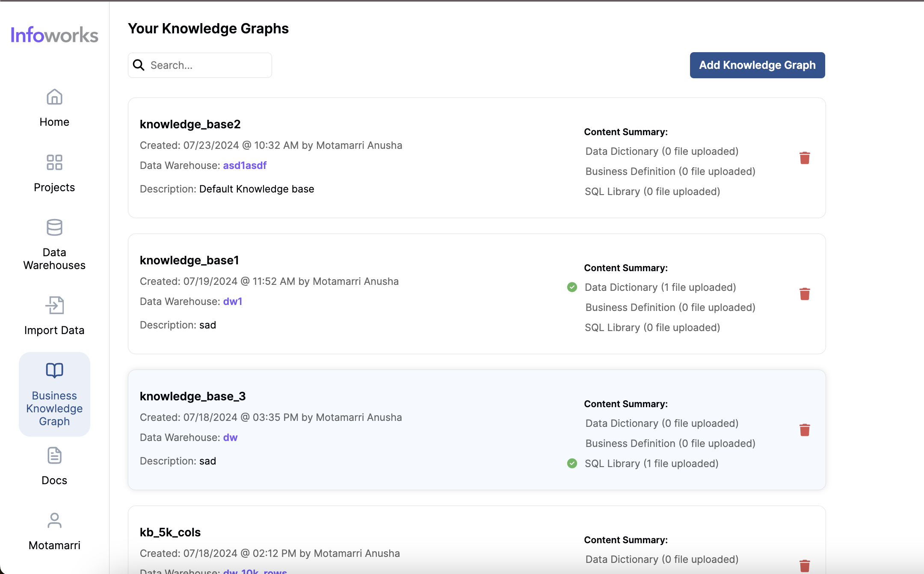
Task: Open Home via the house icon
Action: coord(54,97)
